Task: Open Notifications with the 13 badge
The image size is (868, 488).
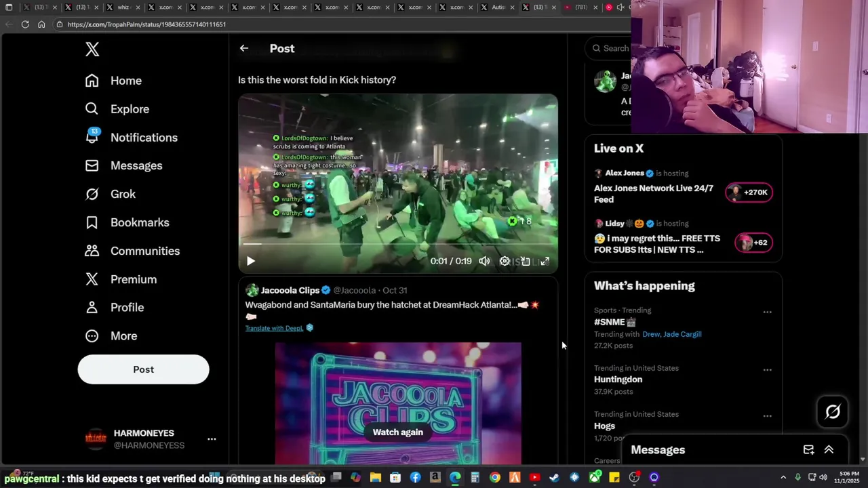Action: coord(131,137)
